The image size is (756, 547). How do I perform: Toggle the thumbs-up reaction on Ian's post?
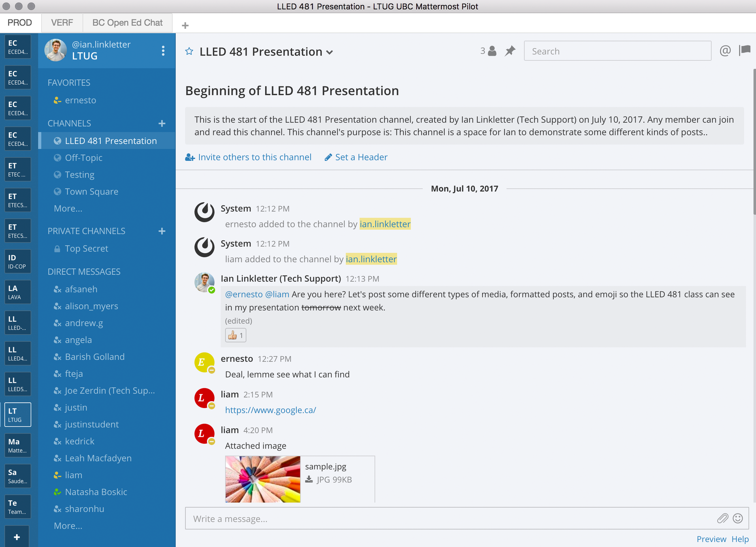[x=236, y=335]
